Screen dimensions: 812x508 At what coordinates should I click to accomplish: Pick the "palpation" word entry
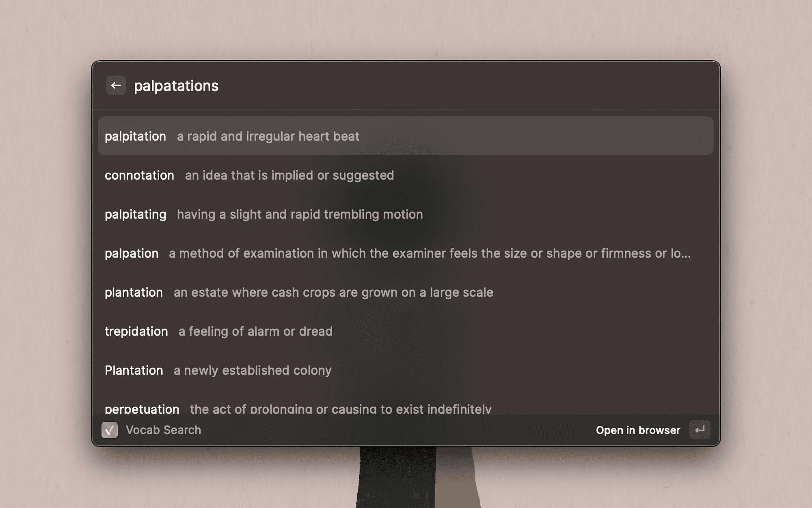click(132, 253)
